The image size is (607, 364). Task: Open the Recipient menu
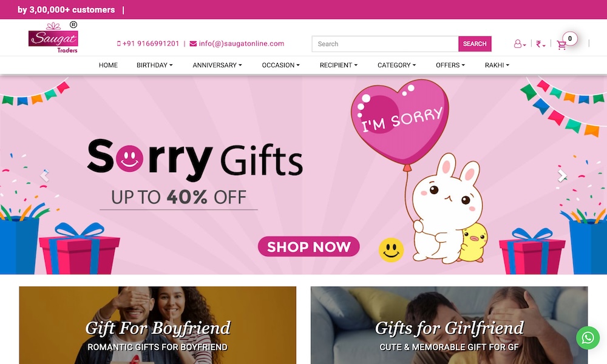(338, 65)
